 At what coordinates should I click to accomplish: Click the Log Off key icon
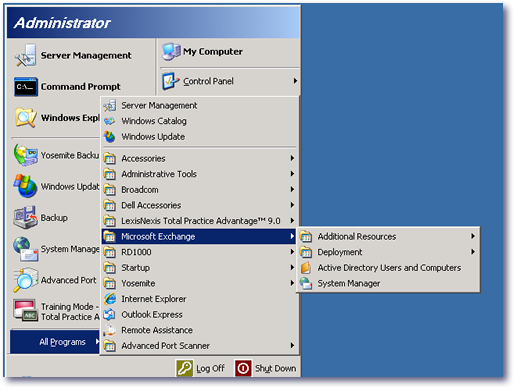[x=184, y=368]
